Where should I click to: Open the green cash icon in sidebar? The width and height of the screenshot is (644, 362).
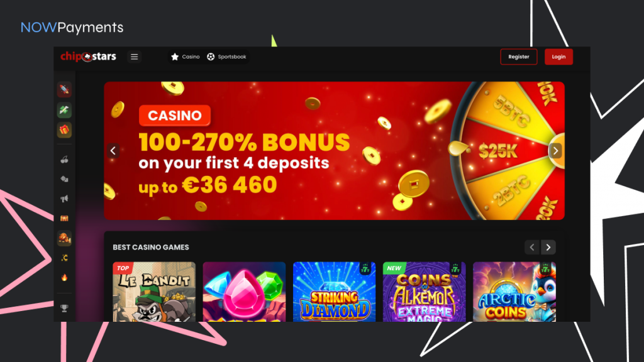pos(64,109)
